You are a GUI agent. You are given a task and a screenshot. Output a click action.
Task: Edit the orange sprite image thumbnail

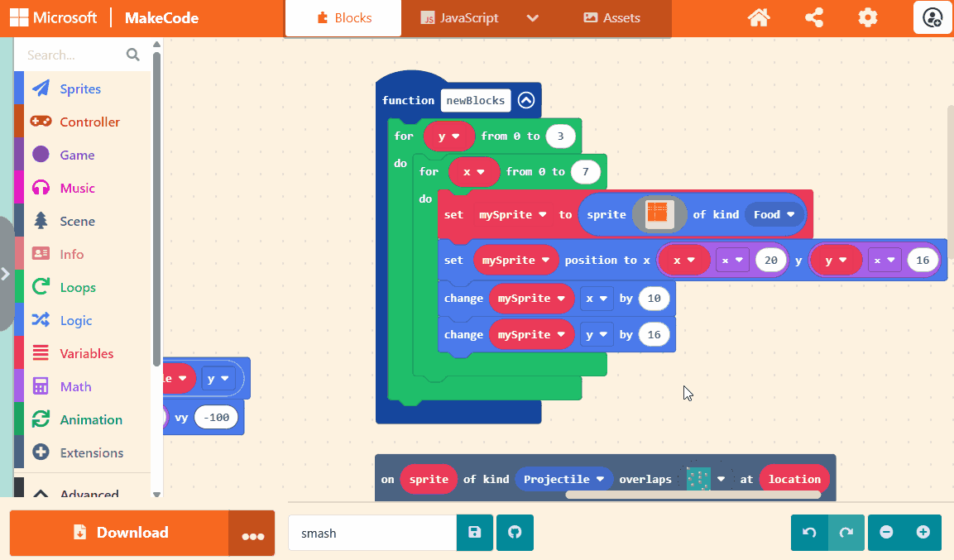click(x=657, y=214)
